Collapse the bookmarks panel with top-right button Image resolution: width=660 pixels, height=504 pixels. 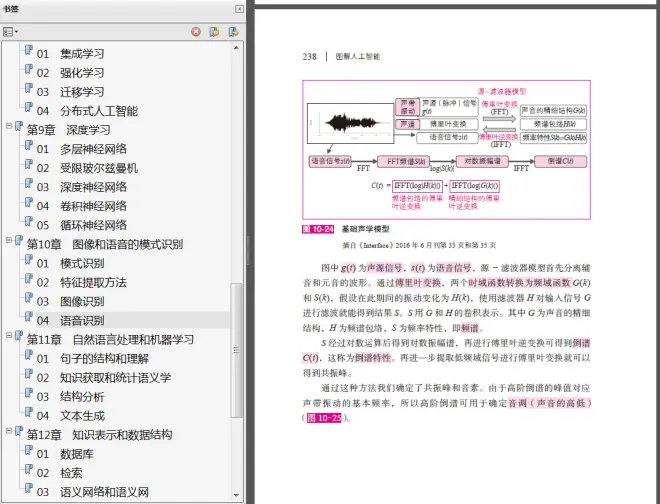pos(239,9)
